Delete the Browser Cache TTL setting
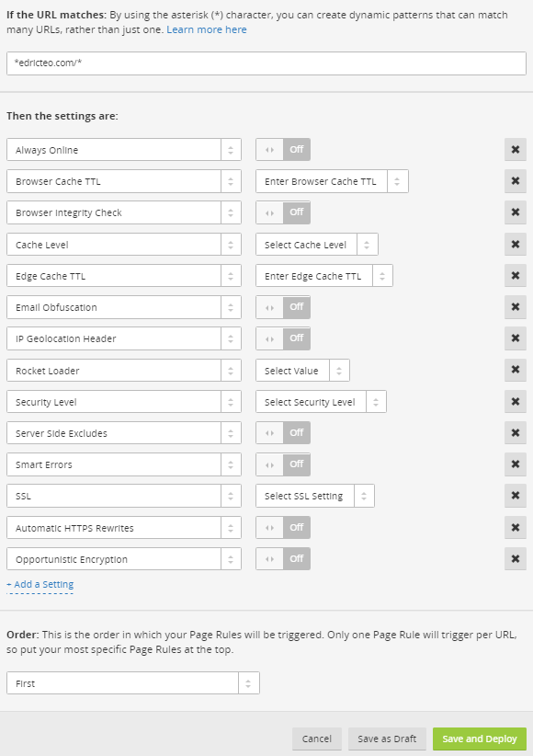The height and width of the screenshot is (756, 533). pos(516,181)
